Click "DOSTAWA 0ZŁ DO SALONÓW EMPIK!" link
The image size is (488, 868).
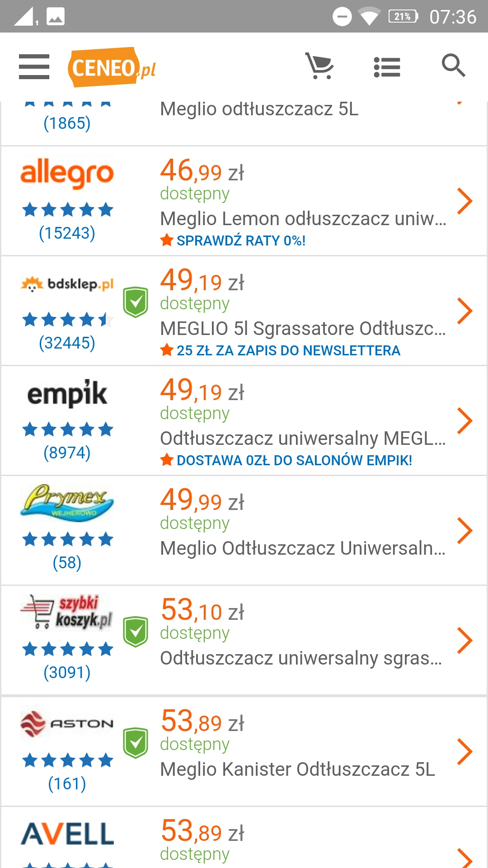294,460
